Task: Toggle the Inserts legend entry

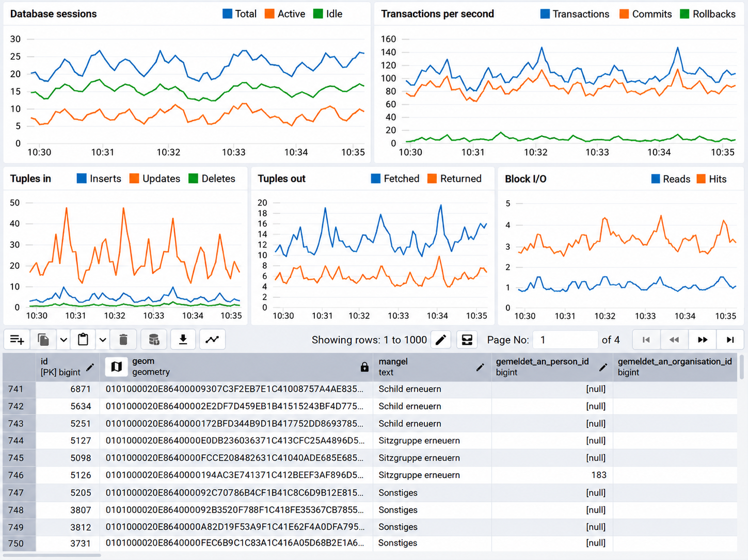Action: [99, 179]
